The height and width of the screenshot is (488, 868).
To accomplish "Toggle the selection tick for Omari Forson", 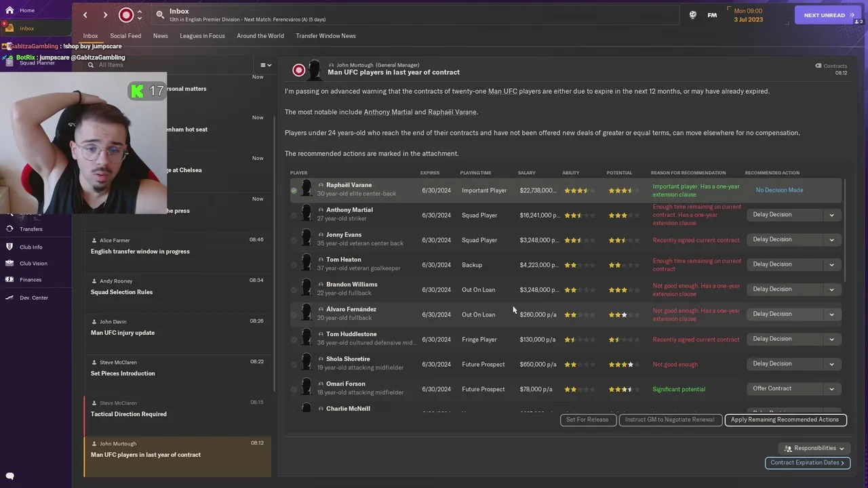I will click(x=294, y=389).
